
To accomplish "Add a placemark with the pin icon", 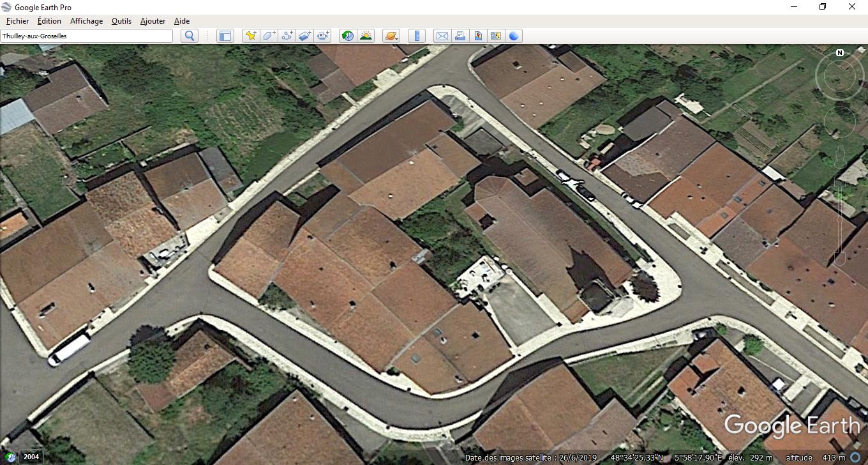I will 251,36.
